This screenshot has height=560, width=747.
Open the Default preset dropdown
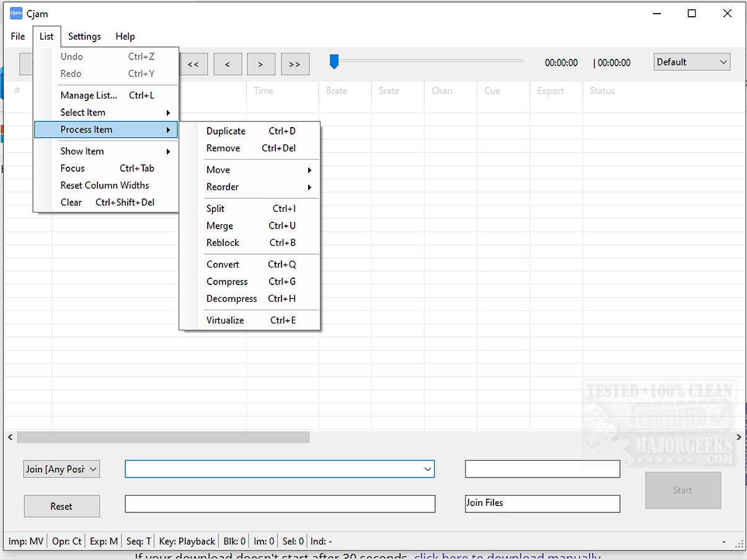pos(692,62)
